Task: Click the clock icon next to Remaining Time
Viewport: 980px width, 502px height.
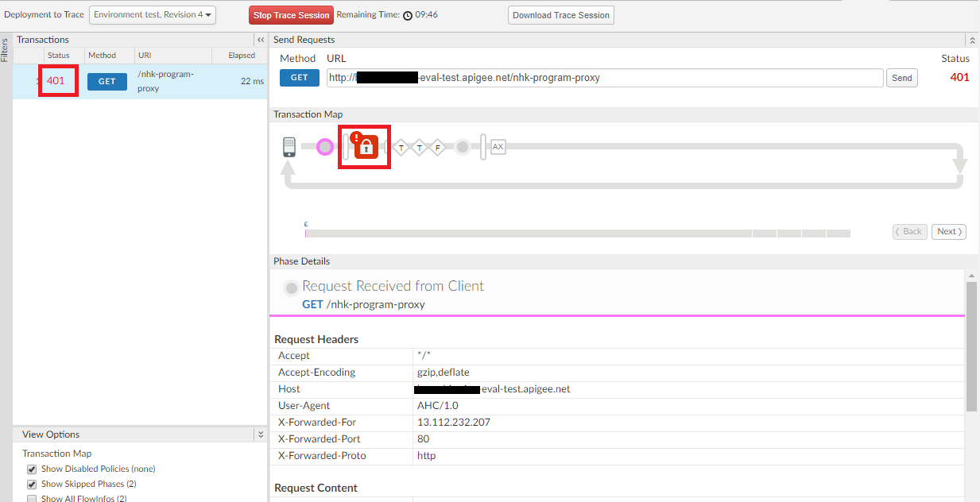Action: [x=408, y=15]
